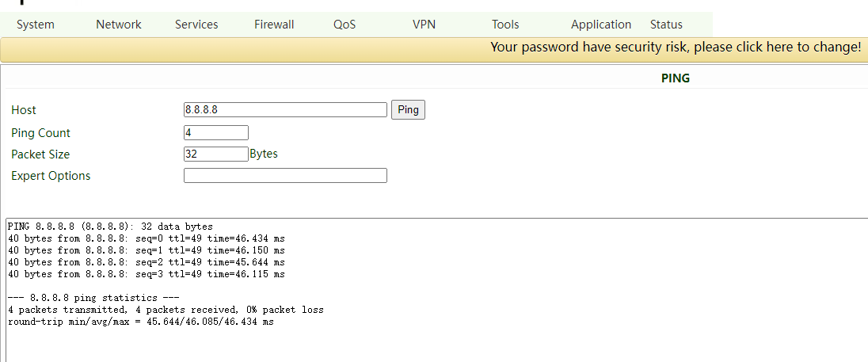
Task: Open the Network menu
Action: tap(119, 25)
